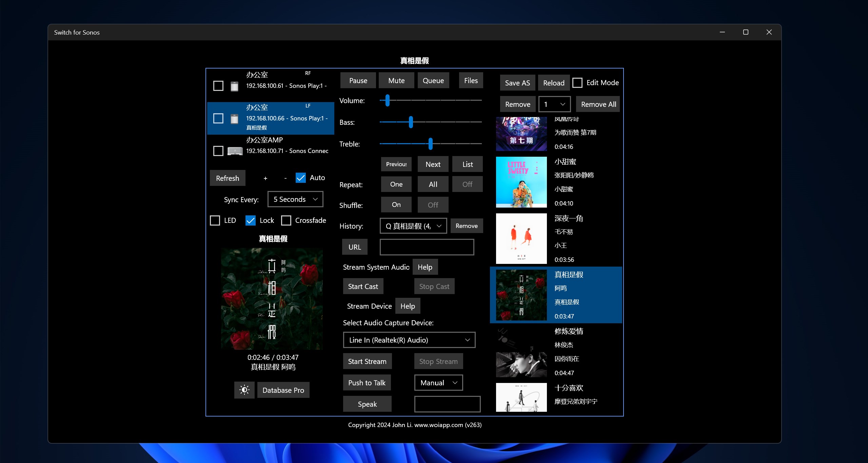Click the Volume slider track
Image resolution: width=868 pixels, height=463 pixels.
pyautogui.click(x=431, y=100)
